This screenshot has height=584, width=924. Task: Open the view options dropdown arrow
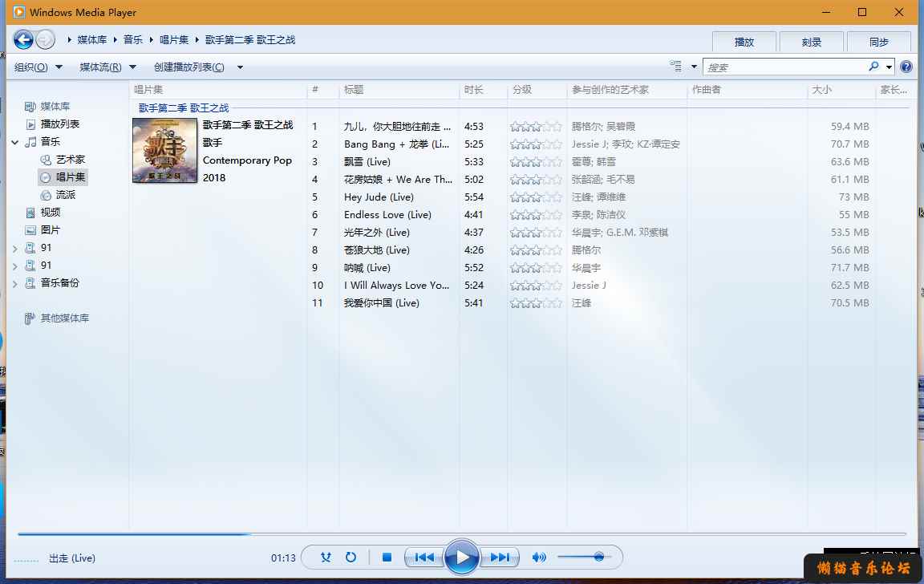pos(694,67)
